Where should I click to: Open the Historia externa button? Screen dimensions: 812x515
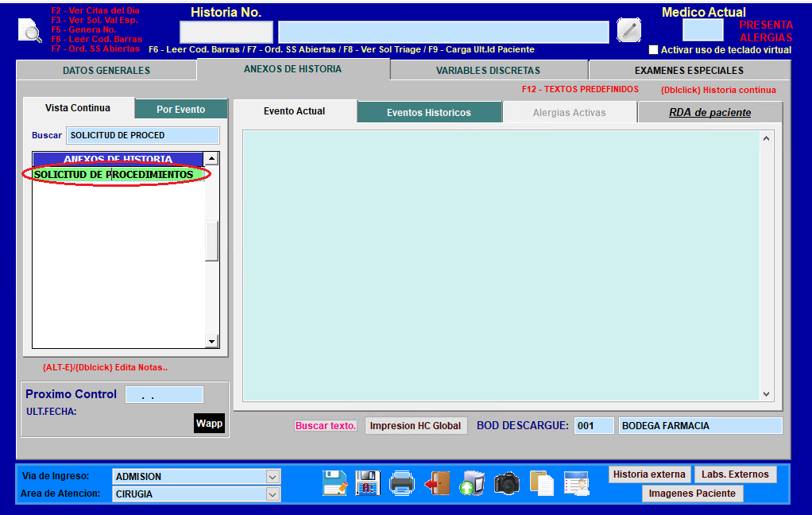pos(649,474)
